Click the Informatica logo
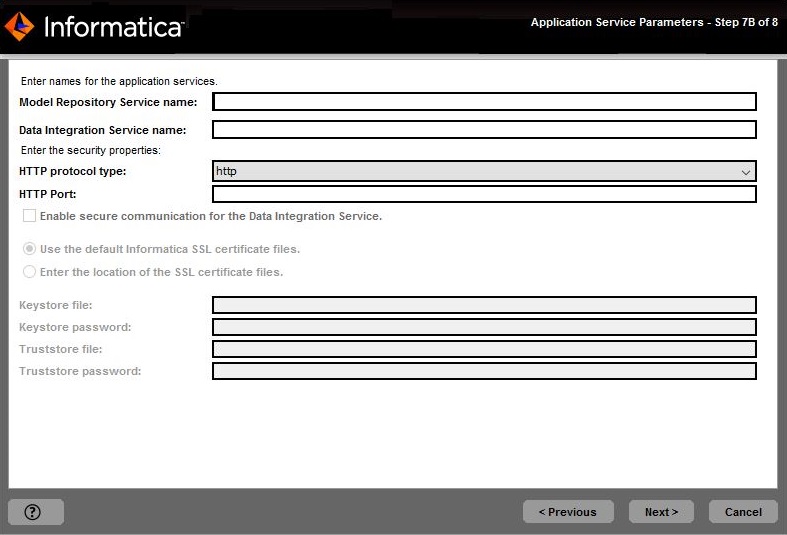Screen dimensions: 787x535 tap(94, 27)
